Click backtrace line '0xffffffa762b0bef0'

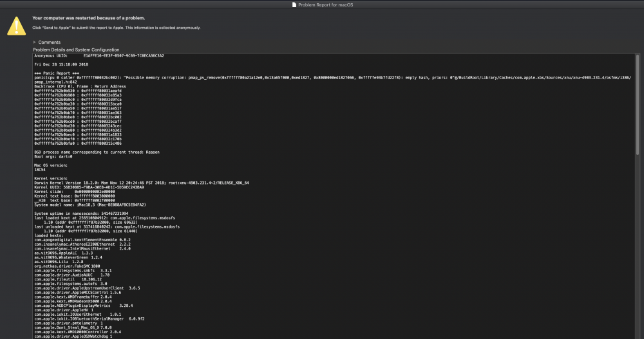click(x=78, y=140)
